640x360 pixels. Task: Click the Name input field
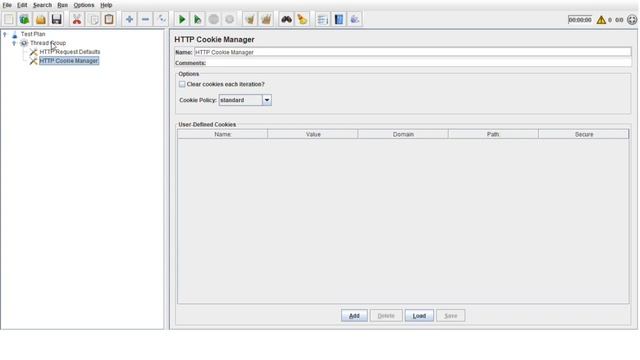pos(413,52)
